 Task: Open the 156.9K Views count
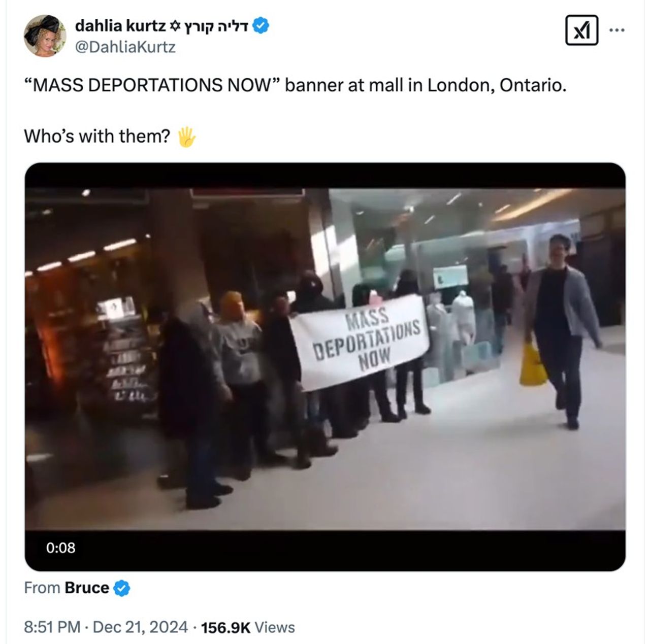coord(248,627)
